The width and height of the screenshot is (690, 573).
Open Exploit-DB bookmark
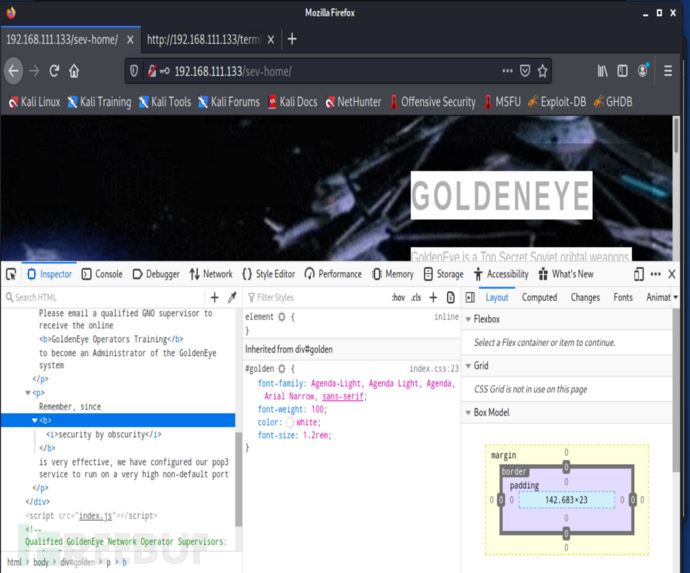(557, 102)
